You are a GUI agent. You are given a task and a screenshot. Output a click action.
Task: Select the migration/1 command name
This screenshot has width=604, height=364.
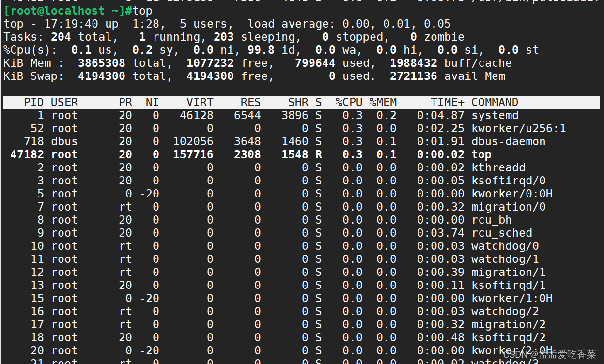pyautogui.click(x=509, y=272)
